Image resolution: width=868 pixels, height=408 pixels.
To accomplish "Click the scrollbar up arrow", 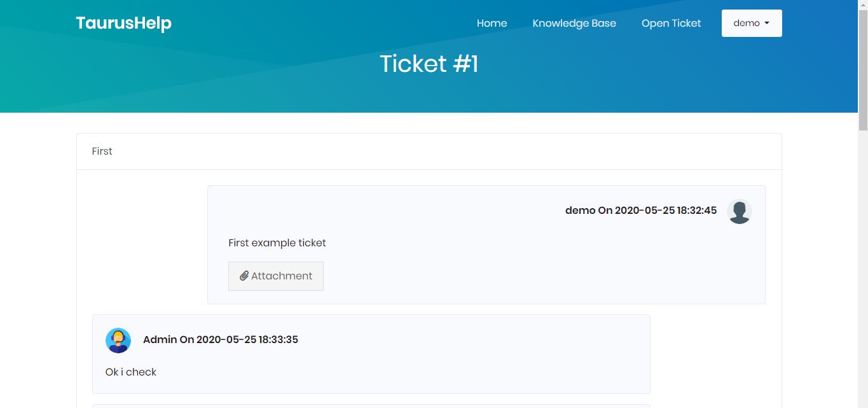I will (862, 4).
